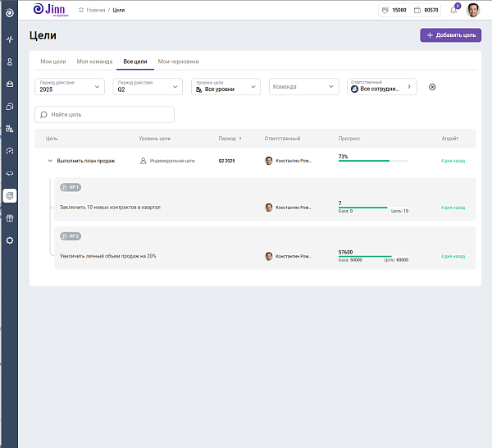Click the gift rewards sidebar icon
The height and width of the screenshot is (448, 492).
[x=10, y=218]
